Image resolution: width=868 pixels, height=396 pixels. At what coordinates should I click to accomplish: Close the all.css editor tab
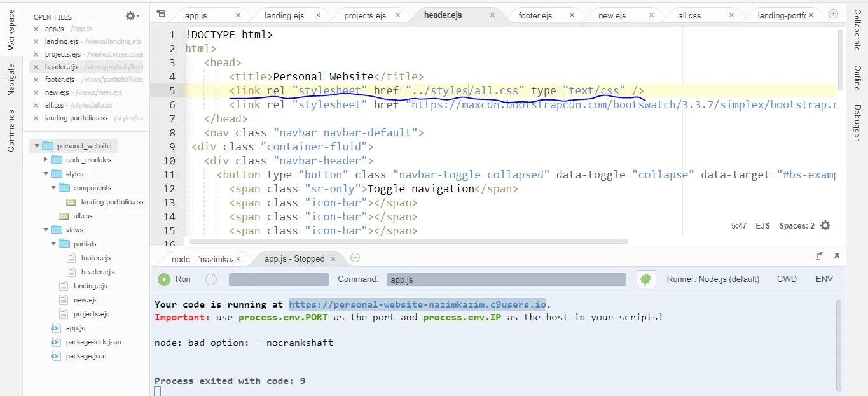[x=732, y=15]
